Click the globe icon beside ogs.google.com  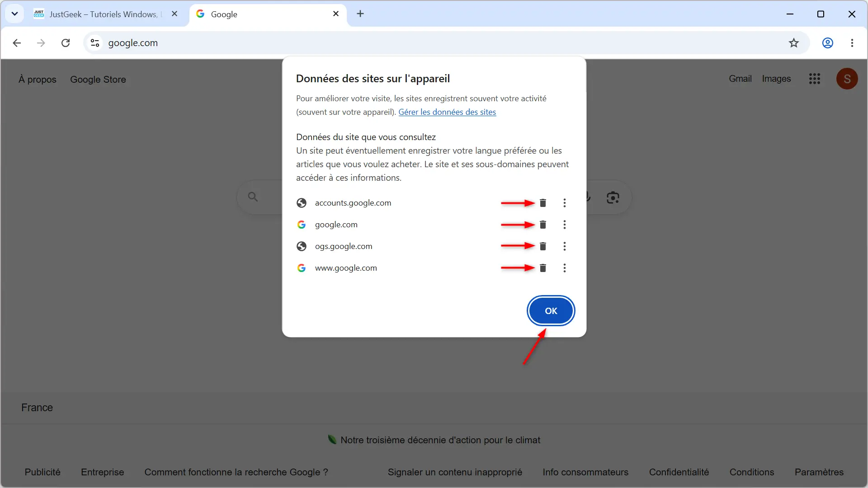point(302,246)
